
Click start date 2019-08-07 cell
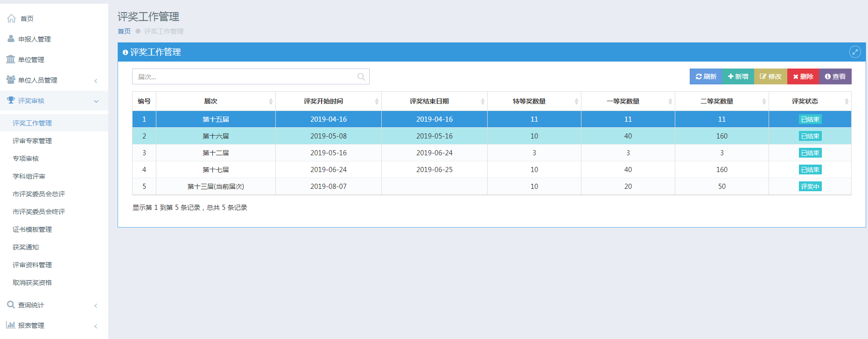pos(329,187)
